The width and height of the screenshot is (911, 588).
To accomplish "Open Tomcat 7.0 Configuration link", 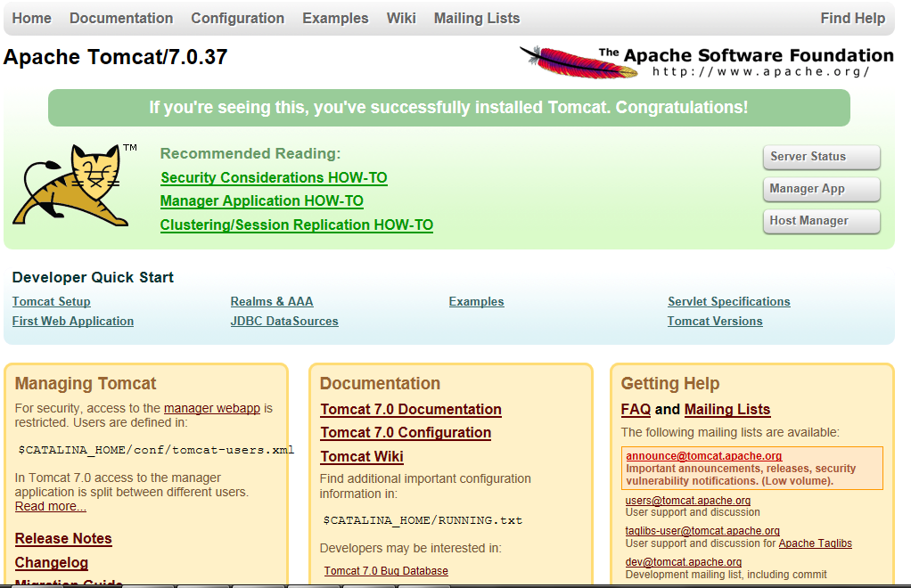I will click(406, 433).
